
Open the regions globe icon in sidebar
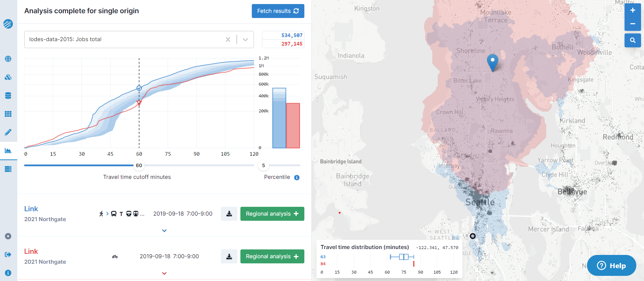point(8,59)
